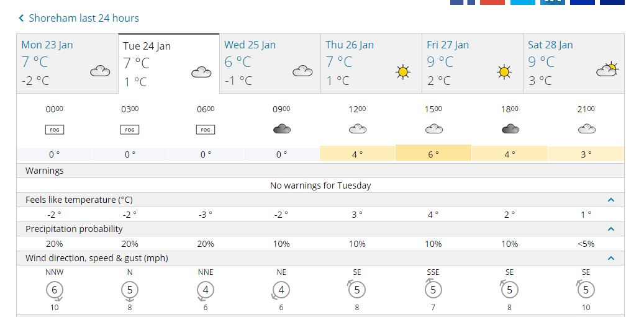Click the sunny icon on Thu 26 Jan
This screenshot has width=644, height=317.
403,72
